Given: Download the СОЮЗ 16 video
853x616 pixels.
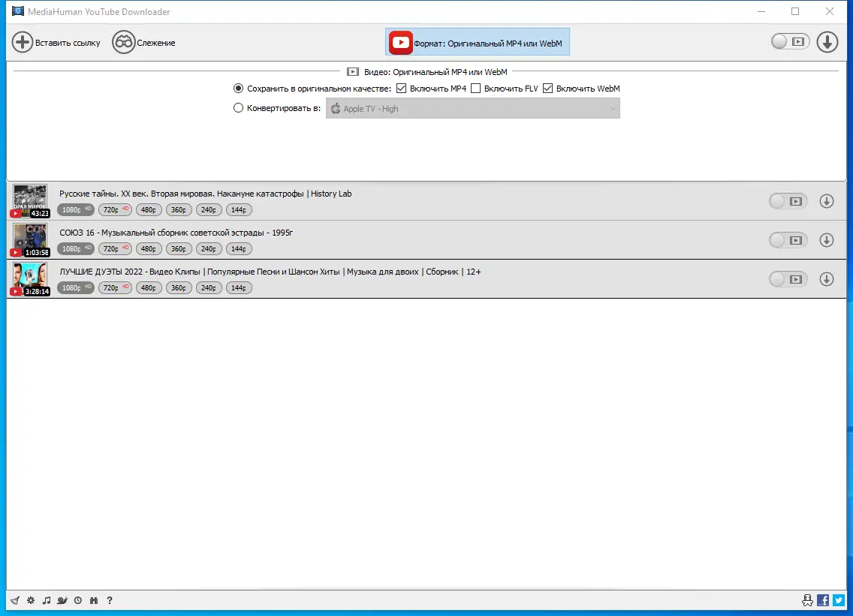Looking at the screenshot, I should pos(826,240).
